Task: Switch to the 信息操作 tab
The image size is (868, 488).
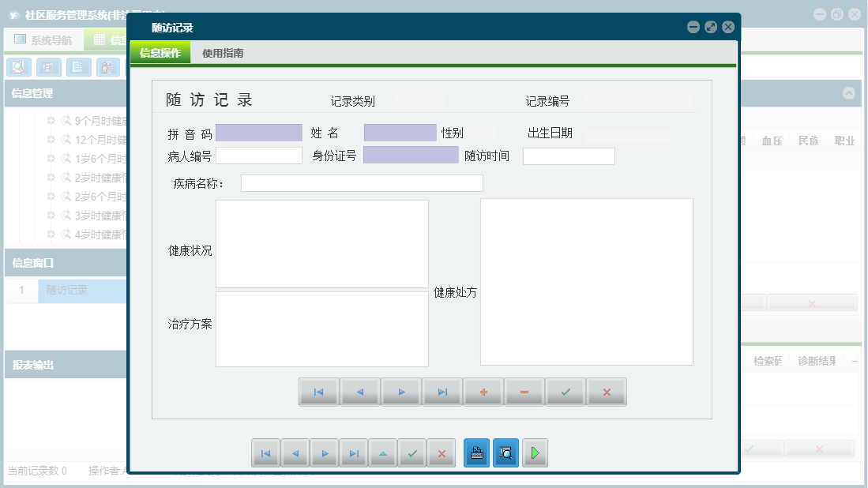Action: pos(160,53)
